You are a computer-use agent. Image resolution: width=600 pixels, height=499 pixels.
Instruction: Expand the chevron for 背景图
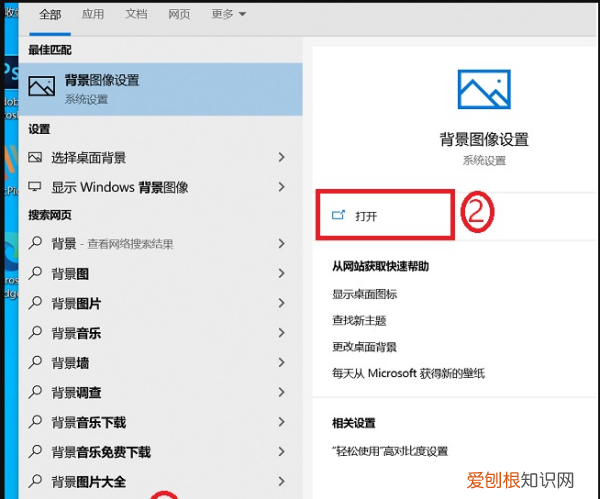282,273
